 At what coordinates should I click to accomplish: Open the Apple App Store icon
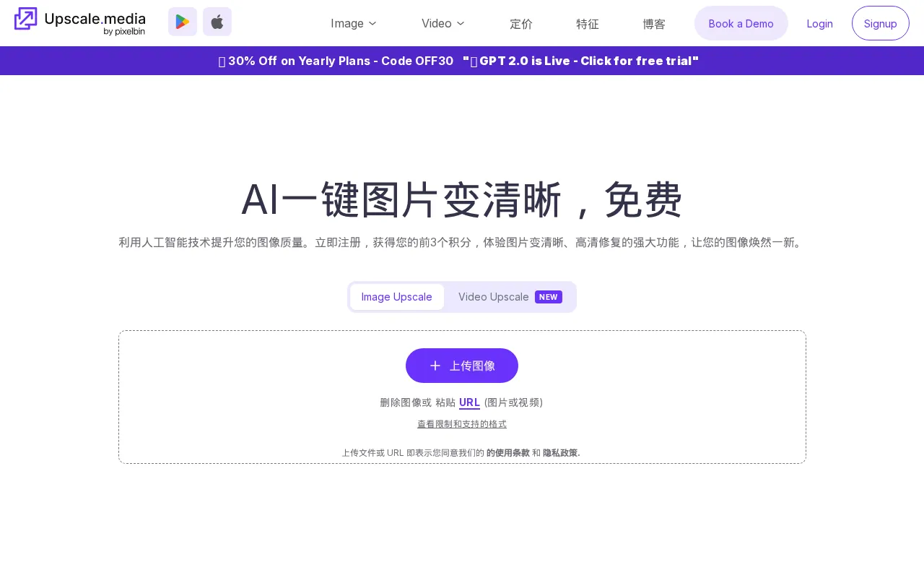click(x=217, y=22)
